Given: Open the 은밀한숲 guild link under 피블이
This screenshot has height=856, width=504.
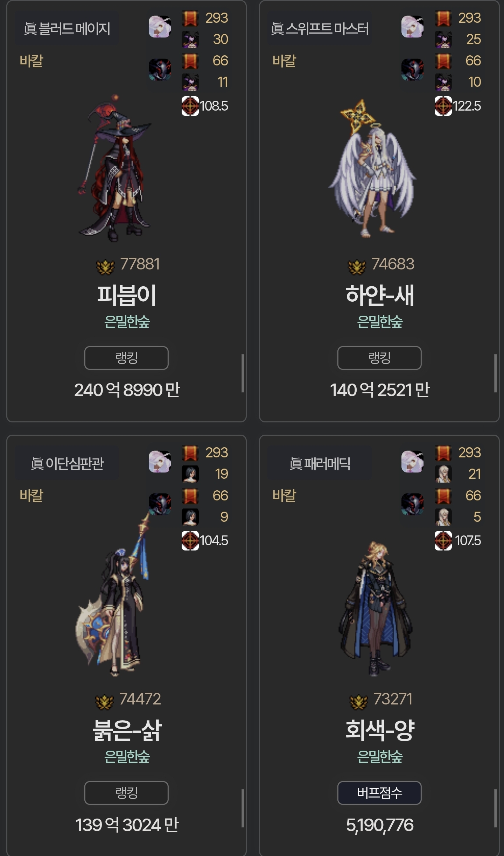Looking at the screenshot, I should [127, 322].
